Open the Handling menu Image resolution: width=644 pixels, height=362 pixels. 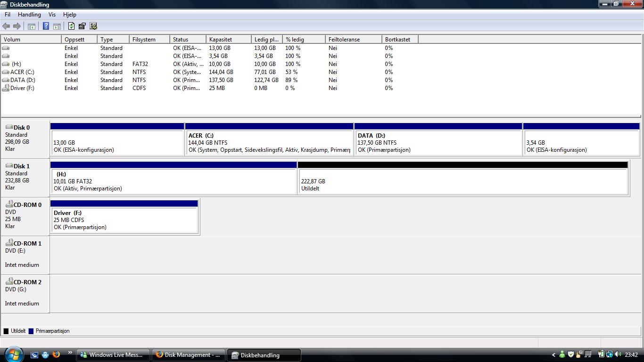[29, 15]
